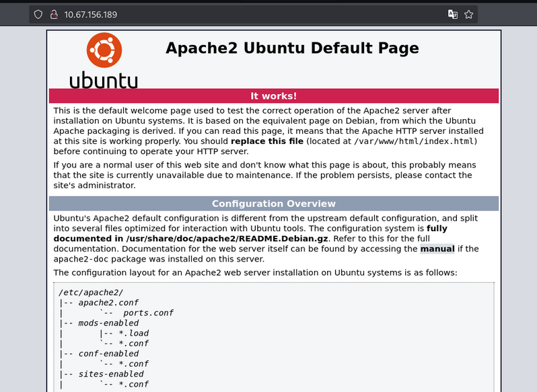Click the tracking protection shield icon
537x392 pixels.
[x=38, y=14]
